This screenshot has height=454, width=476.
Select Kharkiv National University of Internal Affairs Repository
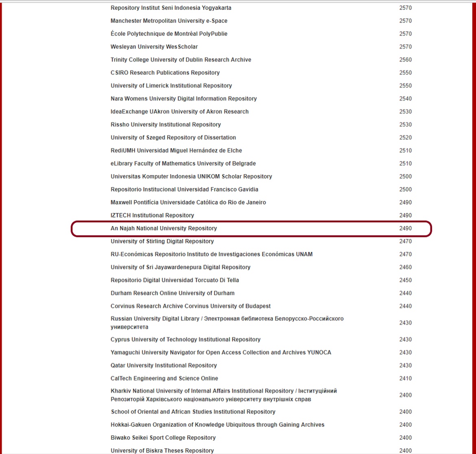[x=224, y=395]
